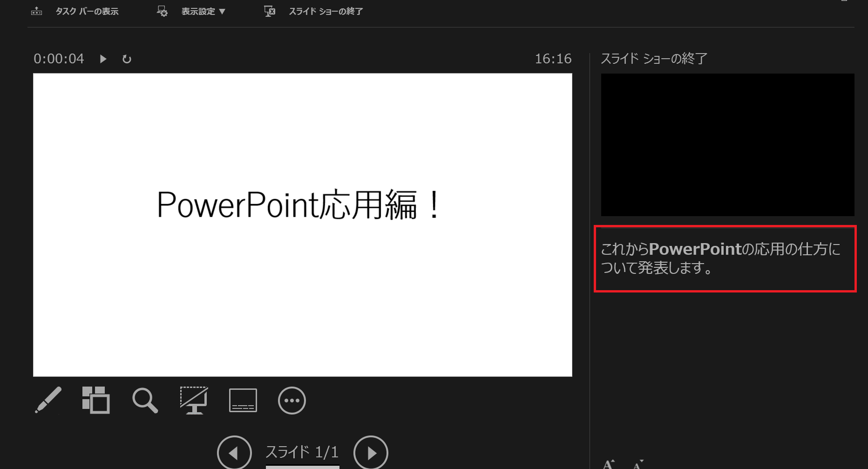Viewport: 868px width, 469px height.
Task: Click the elapsed time 0:00:04 display
Action: tap(59, 59)
